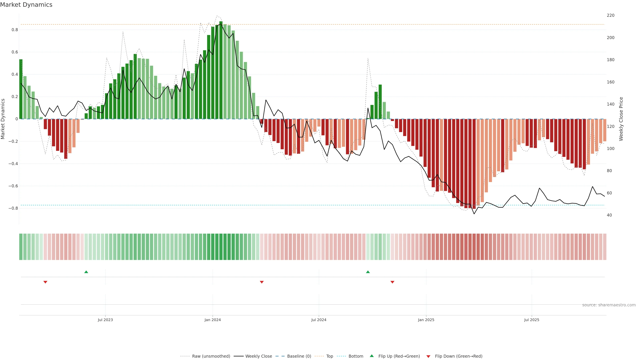
Task: Click the second green Flip Up marker near Oct 2024
Action: (x=368, y=272)
